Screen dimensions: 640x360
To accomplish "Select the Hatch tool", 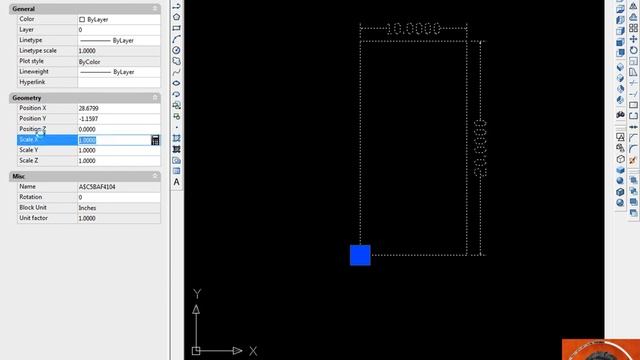I will [176, 138].
